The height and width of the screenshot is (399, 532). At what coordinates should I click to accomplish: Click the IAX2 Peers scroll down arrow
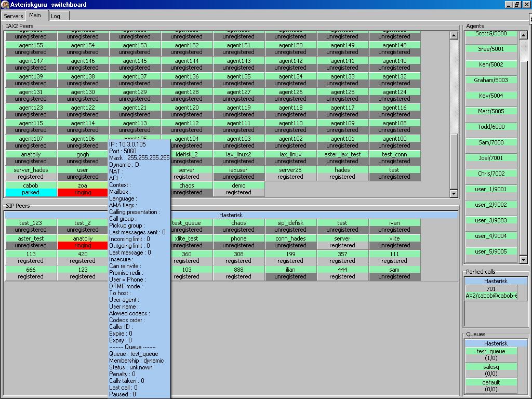pyautogui.click(x=454, y=194)
